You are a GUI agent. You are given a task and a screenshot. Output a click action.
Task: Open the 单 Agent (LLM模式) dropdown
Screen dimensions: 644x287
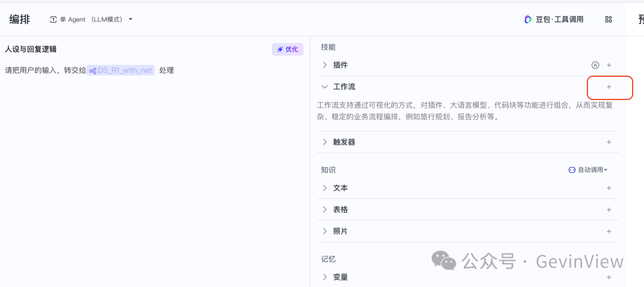pos(91,19)
